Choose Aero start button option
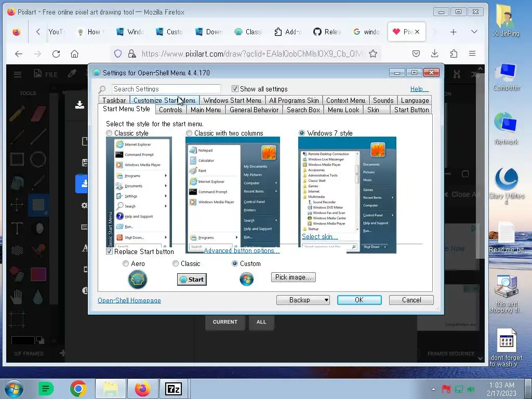Image resolution: width=532 pixels, height=399 pixels. tap(126, 263)
